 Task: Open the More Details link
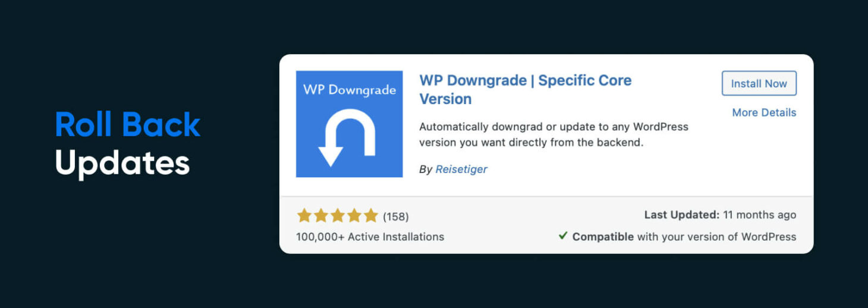click(763, 112)
